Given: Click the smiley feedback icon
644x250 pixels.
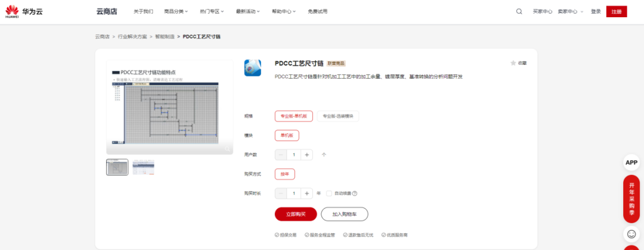Looking at the screenshot, I should click(x=631, y=234).
